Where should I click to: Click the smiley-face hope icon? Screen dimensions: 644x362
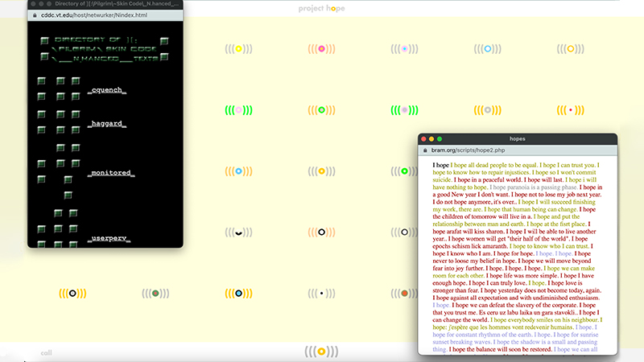(x=238, y=232)
